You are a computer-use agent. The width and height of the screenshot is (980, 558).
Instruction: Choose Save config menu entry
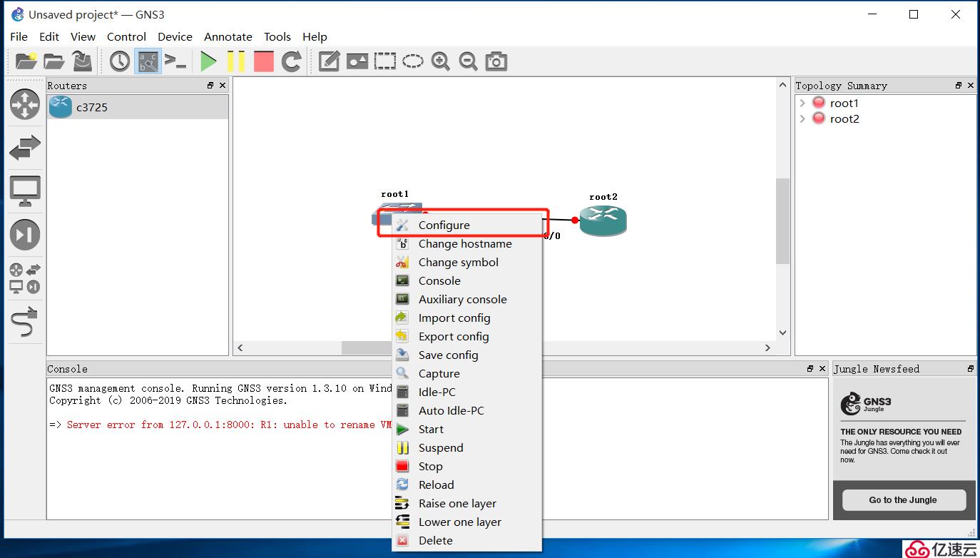467,355
